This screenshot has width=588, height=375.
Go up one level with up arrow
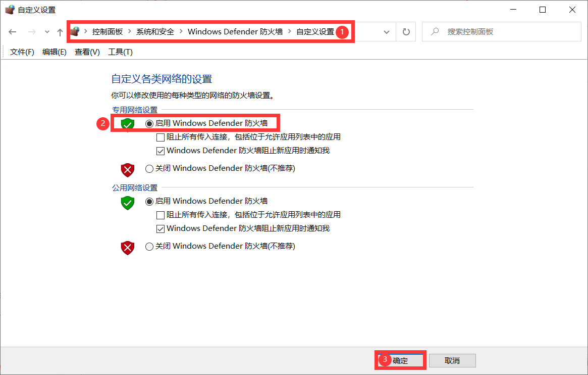(x=60, y=32)
